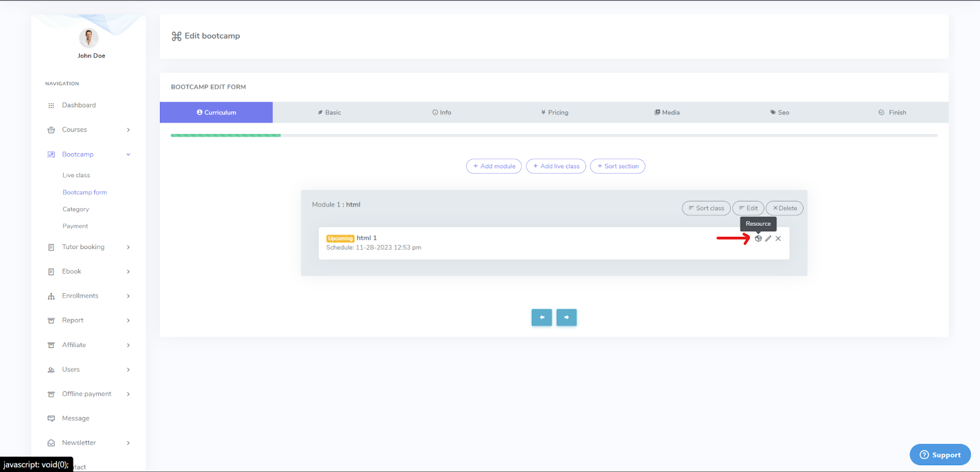Viewport: 980px width, 472px height.
Task: Click the Add module button
Action: click(494, 167)
